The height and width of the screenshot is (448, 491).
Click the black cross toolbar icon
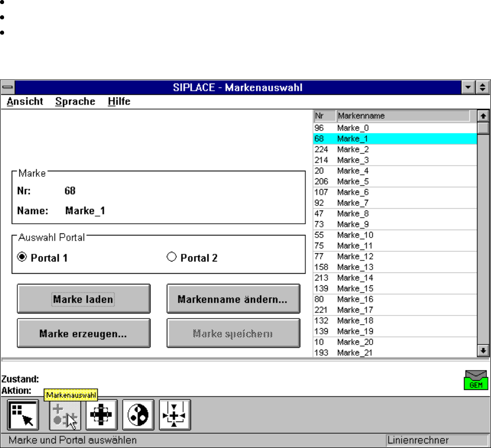pyautogui.click(x=101, y=415)
